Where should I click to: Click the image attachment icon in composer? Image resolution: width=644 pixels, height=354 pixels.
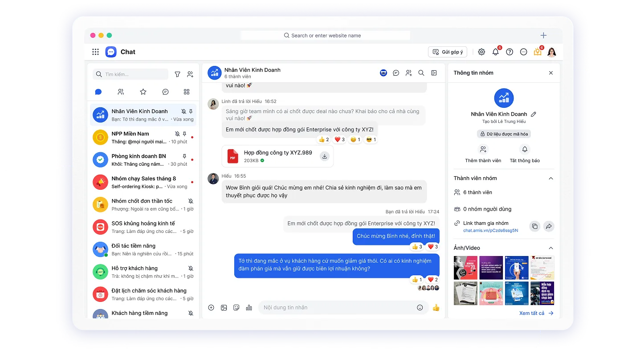tap(224, 308)
